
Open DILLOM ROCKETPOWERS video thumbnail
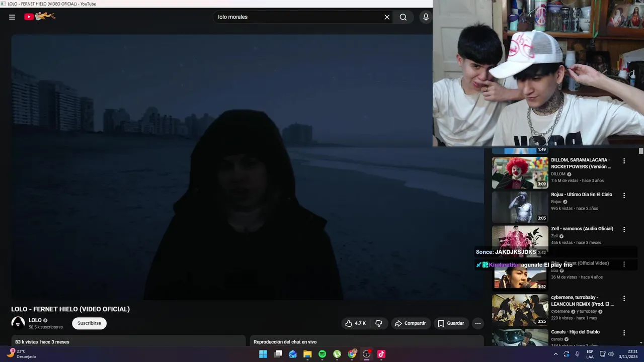click(x=520, y=172)
